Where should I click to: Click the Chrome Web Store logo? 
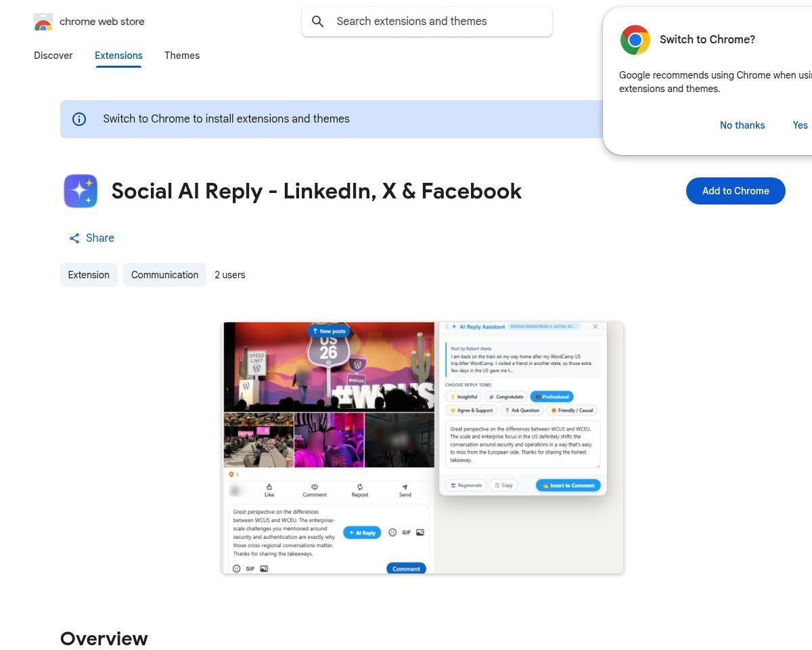pyautogui.click(x=43, y=22)
